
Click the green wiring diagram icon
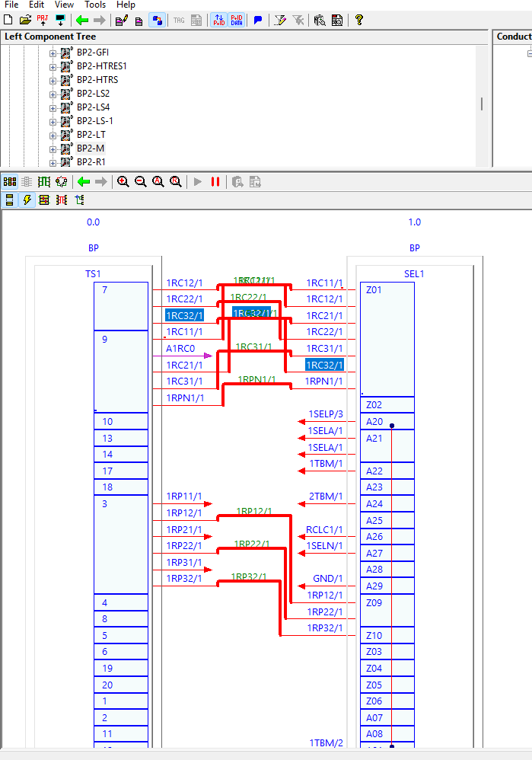click(44, 182)
